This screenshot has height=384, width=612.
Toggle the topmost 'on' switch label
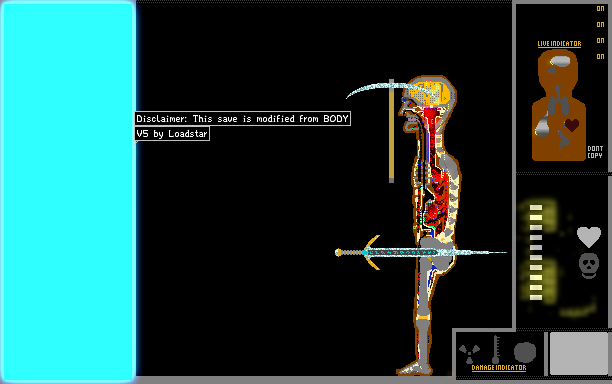tap(600, 9)
